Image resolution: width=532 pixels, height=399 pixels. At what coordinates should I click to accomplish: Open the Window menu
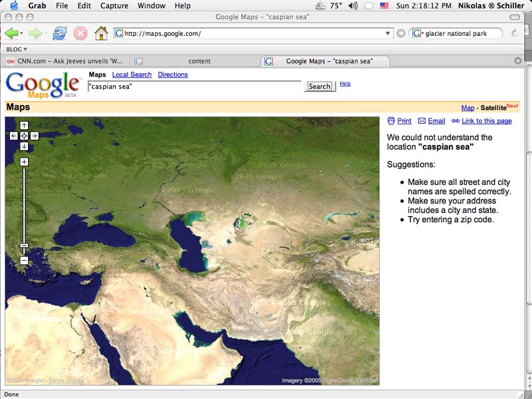click(152, 5)
